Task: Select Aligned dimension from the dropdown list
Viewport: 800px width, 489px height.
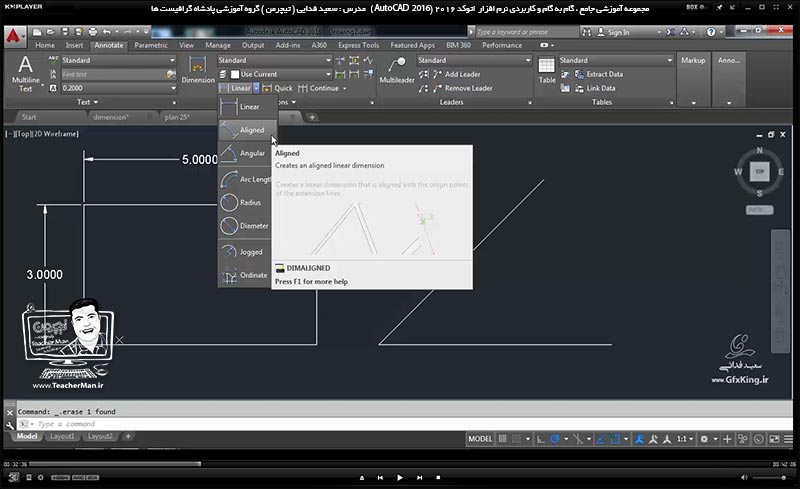Action: coord(248,130)
